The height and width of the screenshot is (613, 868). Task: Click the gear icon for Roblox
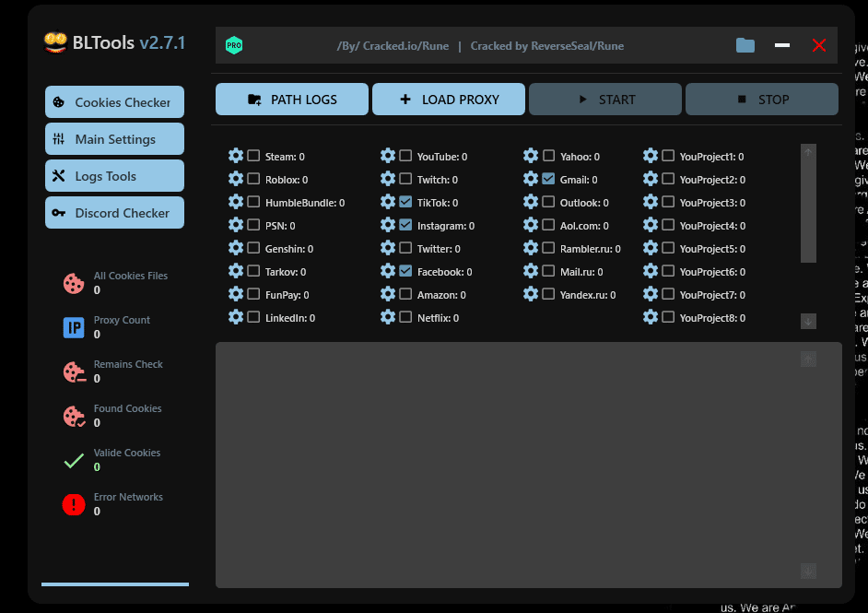236,179
